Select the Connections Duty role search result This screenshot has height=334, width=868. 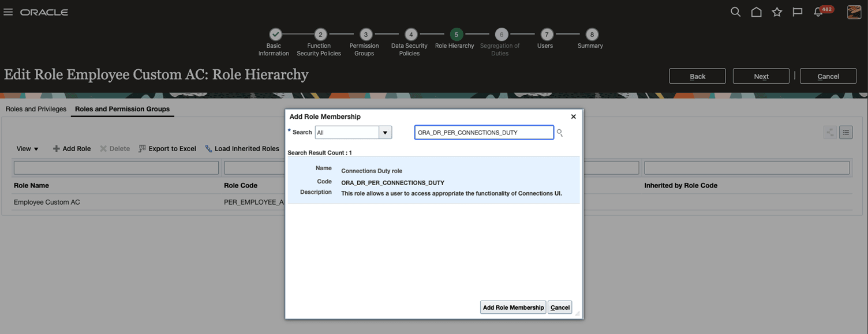click(x=433, y=180)
